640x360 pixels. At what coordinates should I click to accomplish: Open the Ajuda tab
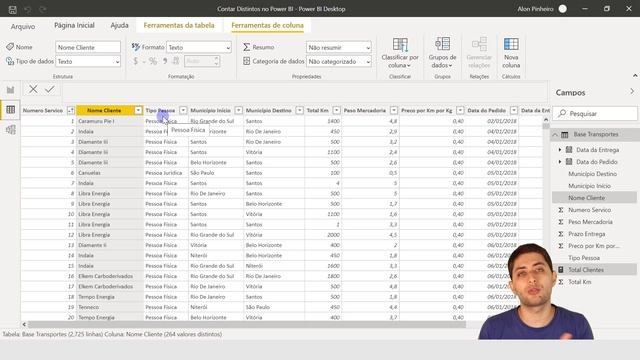[x=119, y=25]
